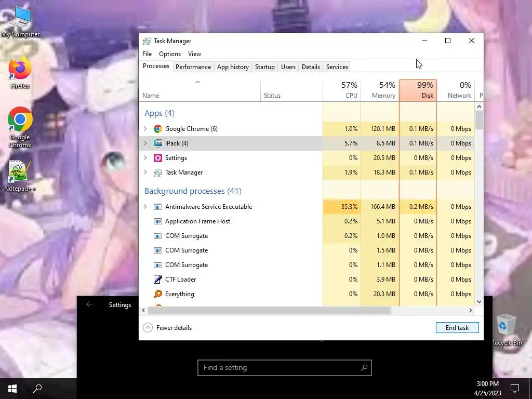The height and width of the screenshot is (399, 532).
Task: Switch to the Services tab
Action: (x=337, y=67)
